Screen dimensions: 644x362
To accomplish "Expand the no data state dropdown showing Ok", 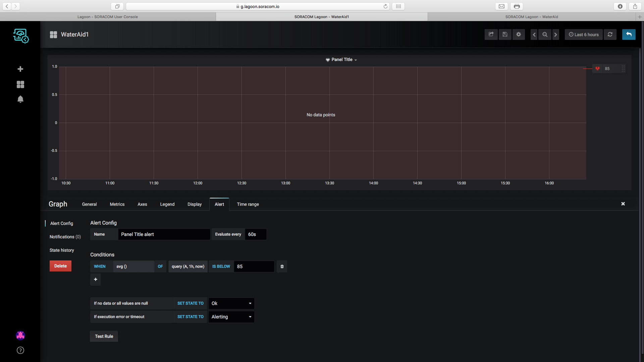I will click(x=231, y=303).
